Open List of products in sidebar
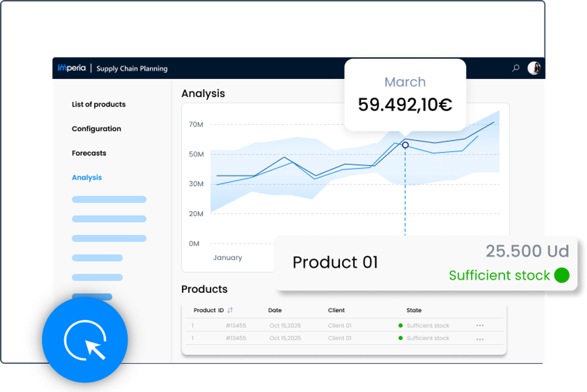Image resolution: width=587 pixels, height=392 pixels. [98, 105]
